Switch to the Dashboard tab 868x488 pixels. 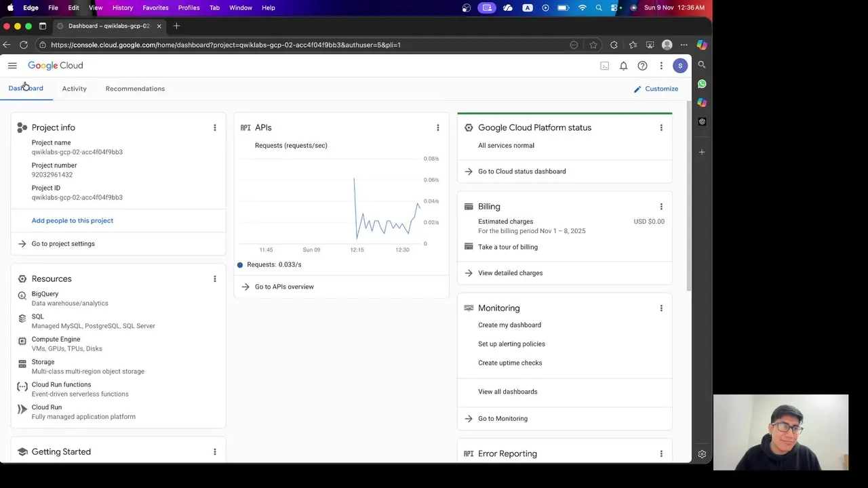[26, 89]
